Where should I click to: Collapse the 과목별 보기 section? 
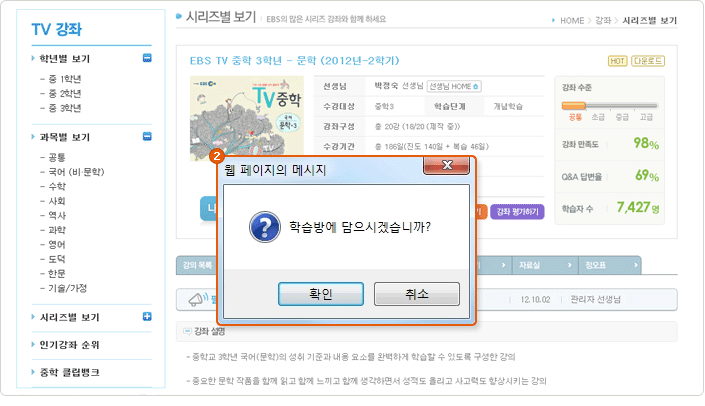tap(147, 136)
